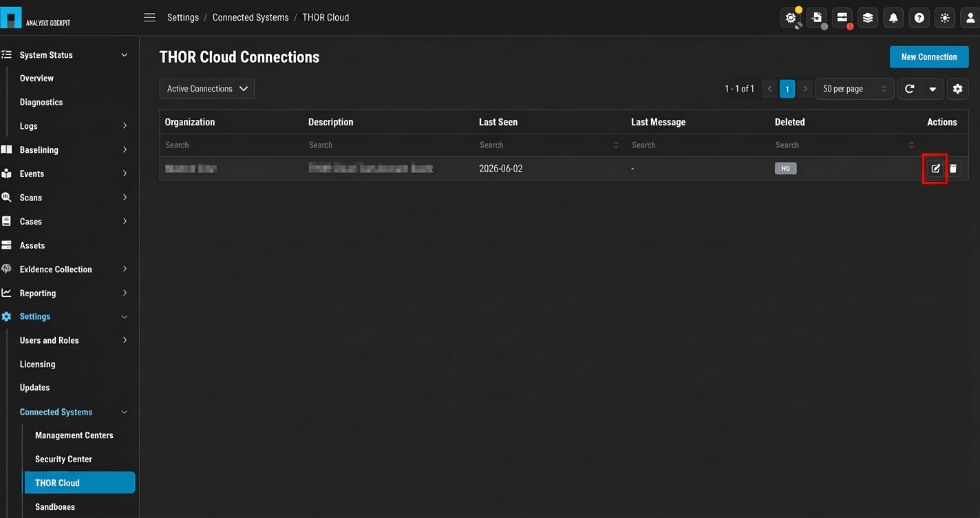Screen dimensions: 980x518
Task: Focus the Deleted search field
Action: click(844, 145)
